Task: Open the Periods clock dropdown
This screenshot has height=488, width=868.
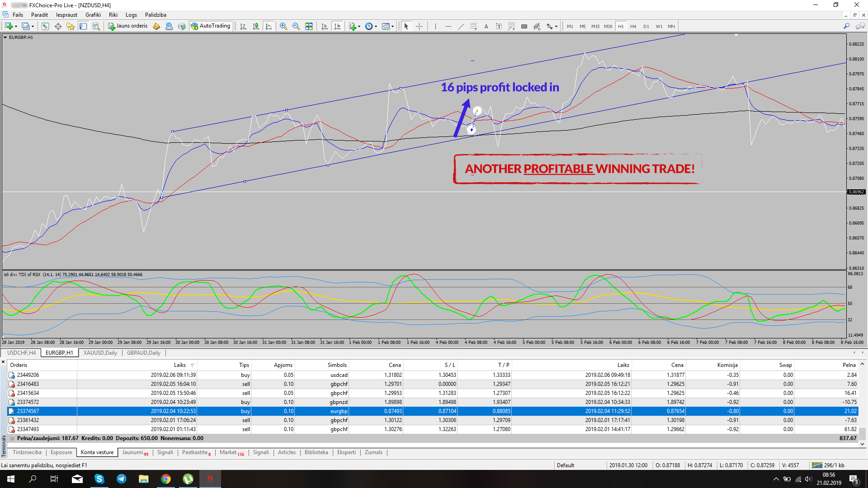Action: tap(371, 26)
